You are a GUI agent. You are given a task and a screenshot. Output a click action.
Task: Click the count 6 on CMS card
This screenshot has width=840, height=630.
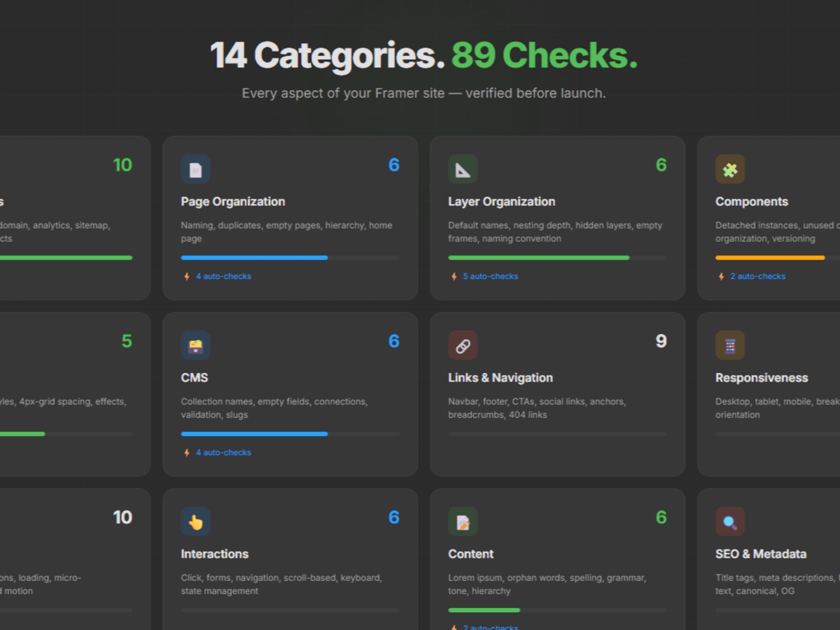(x=394, y=341)
